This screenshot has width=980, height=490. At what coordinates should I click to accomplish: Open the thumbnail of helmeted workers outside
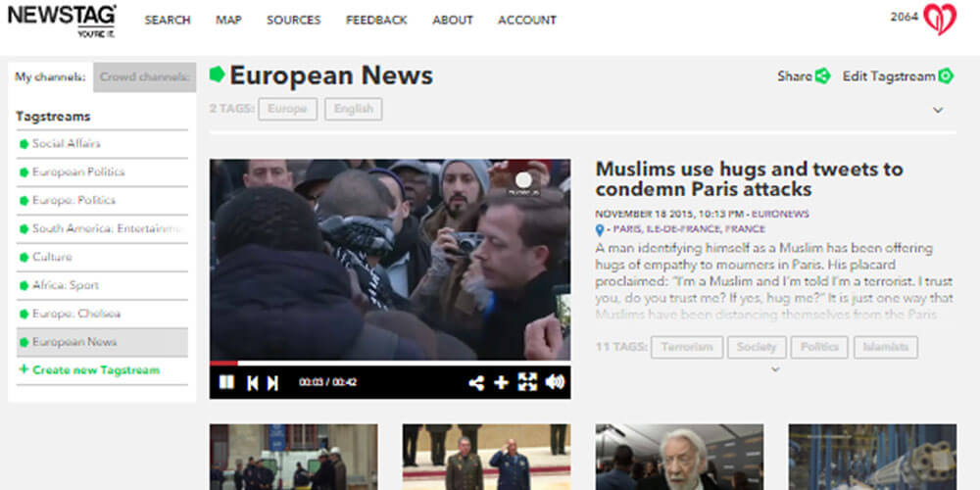(x=294, y=457)
